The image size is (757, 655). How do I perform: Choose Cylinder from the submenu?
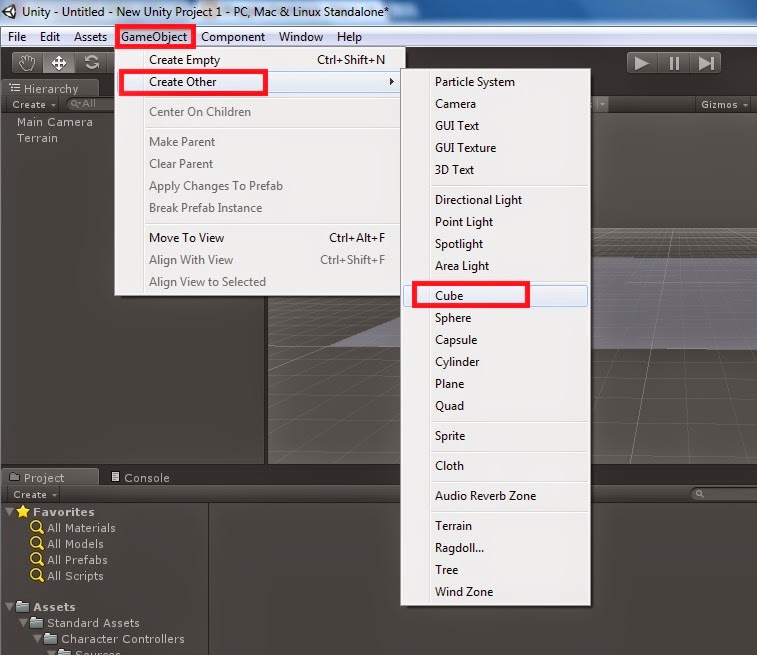click(x=495, y=362)
